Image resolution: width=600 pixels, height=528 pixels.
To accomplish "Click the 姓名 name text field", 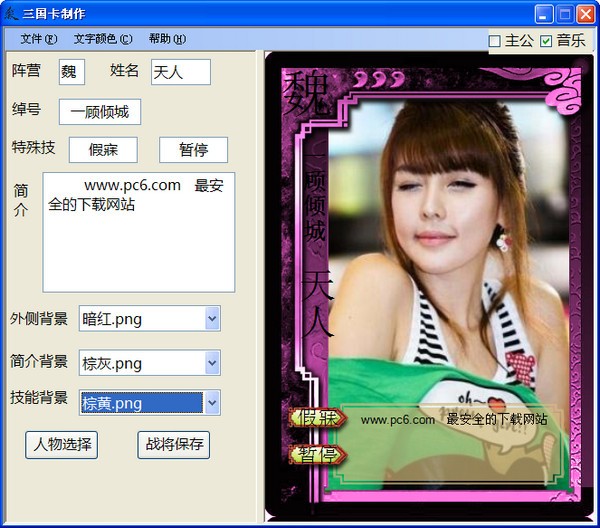I will pyautogui.click(x=180, y=72).
